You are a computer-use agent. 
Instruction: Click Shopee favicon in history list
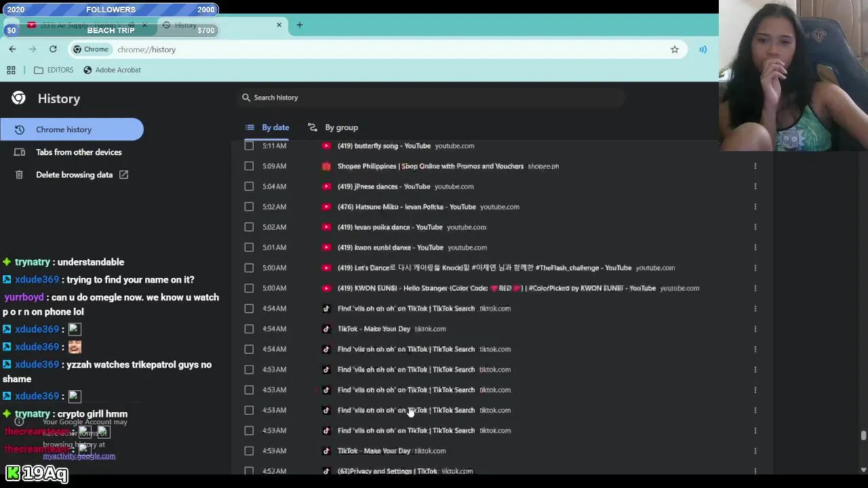click(x=326, y=166)
